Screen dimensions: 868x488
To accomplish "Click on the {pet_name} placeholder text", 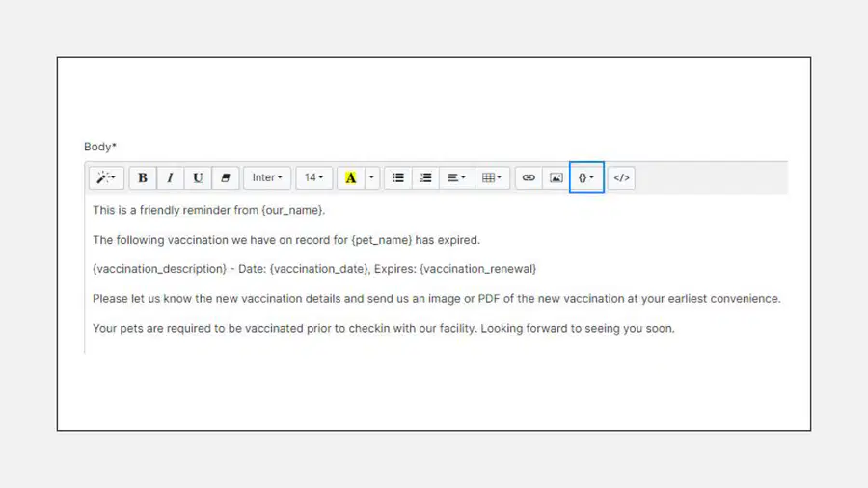I will coord(381,240).
